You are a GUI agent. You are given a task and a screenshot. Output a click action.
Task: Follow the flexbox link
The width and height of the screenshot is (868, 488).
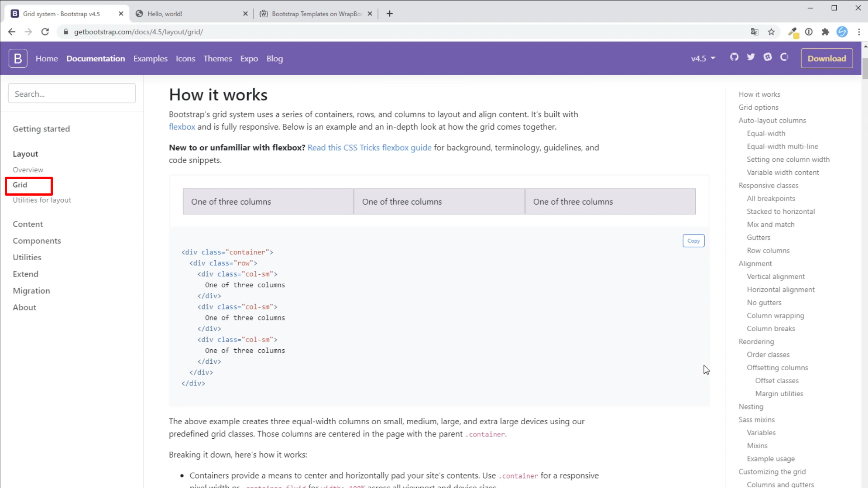point(182,127)
